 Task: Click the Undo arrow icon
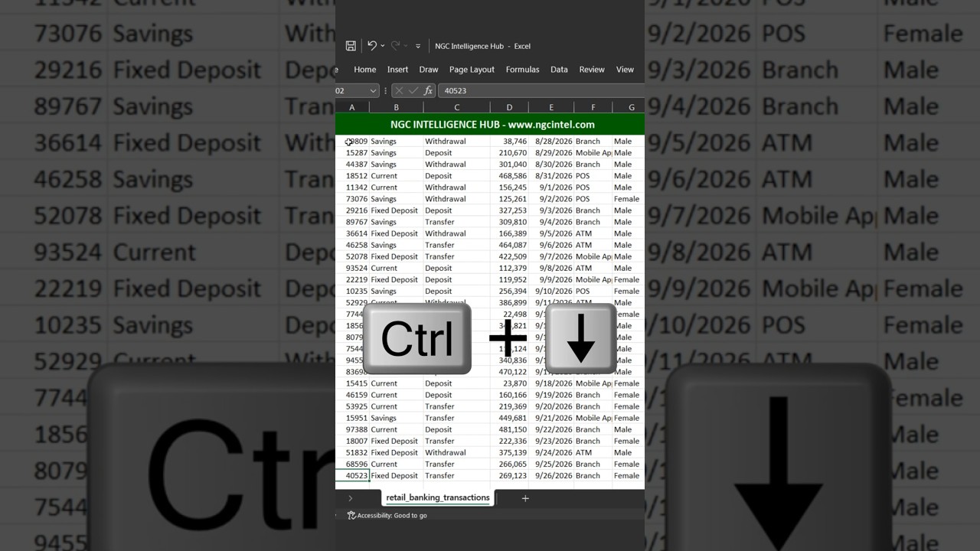pos(371,46)
